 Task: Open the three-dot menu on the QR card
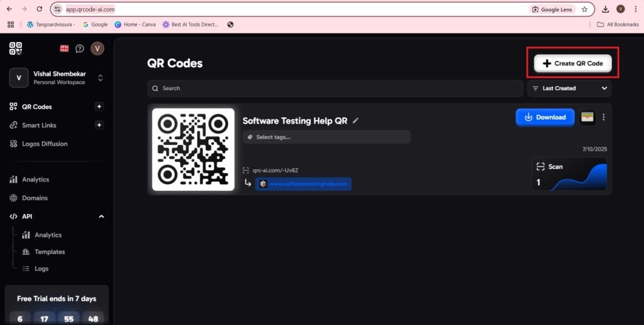tap(603, 117)
